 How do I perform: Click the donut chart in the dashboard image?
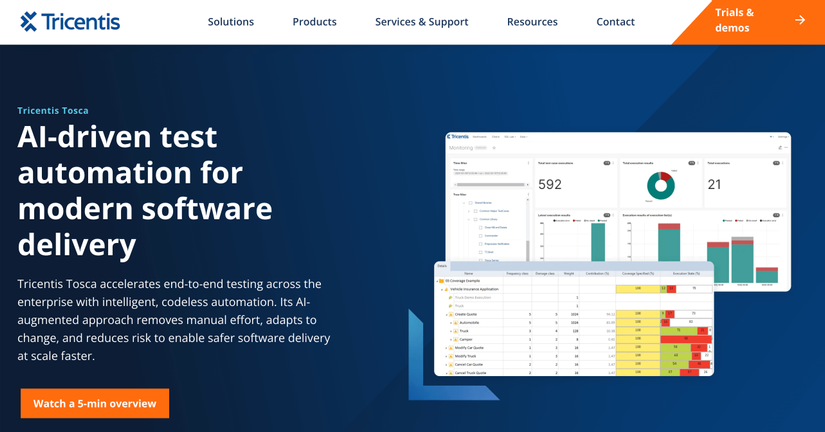[x=660, y=185]
